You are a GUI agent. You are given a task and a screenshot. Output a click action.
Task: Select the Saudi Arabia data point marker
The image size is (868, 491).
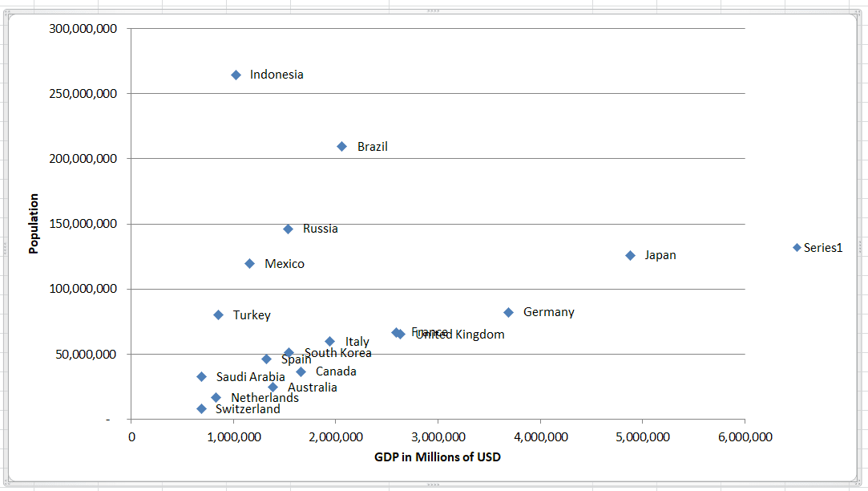point(200,375)
